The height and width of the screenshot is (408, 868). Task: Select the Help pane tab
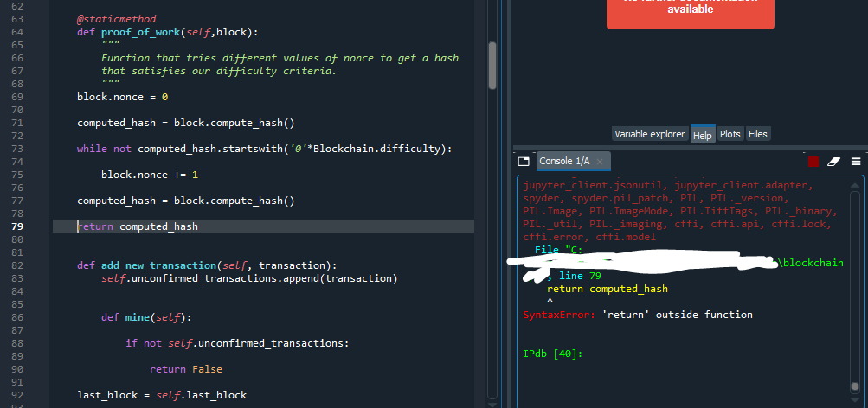point(703,134)
